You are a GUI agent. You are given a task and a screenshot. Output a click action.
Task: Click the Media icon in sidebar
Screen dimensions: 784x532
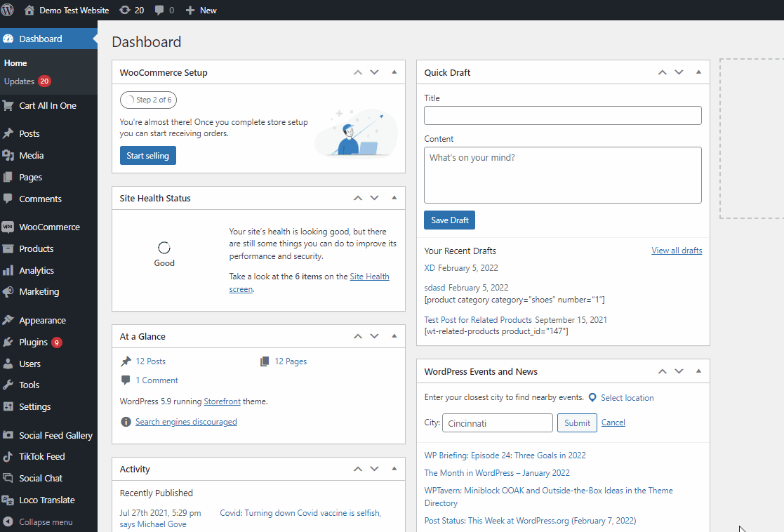8,156
